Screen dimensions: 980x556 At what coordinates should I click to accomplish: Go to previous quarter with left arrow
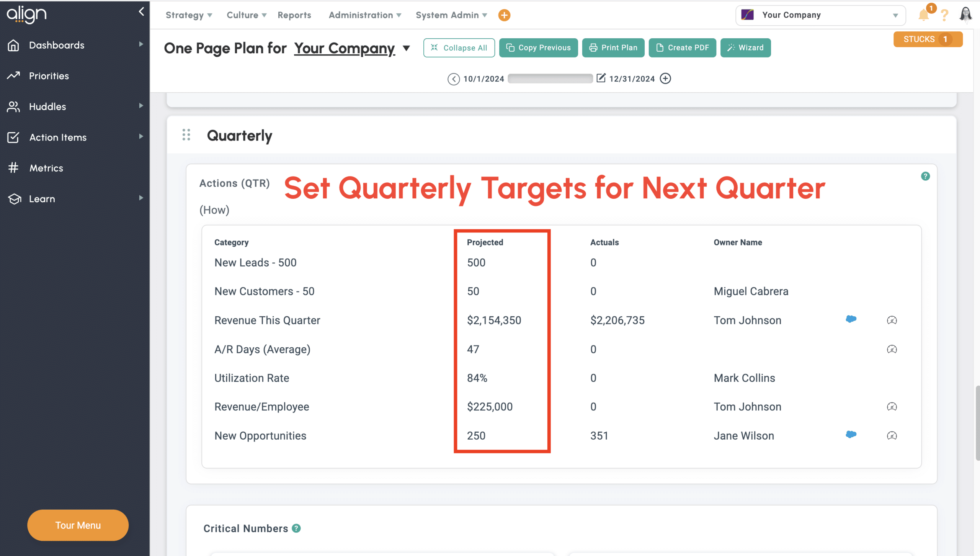[x=453, y=79]
